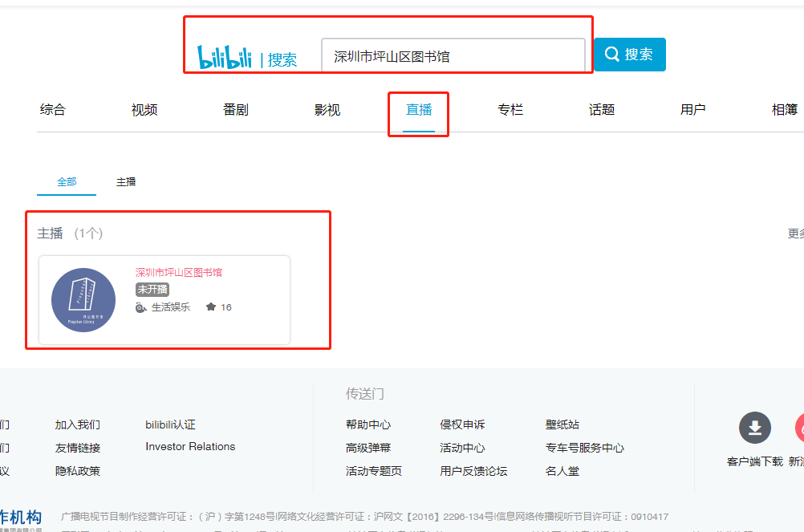Click the 高级弹幕 link
The image size is (804, 532).
coord(368,448)
